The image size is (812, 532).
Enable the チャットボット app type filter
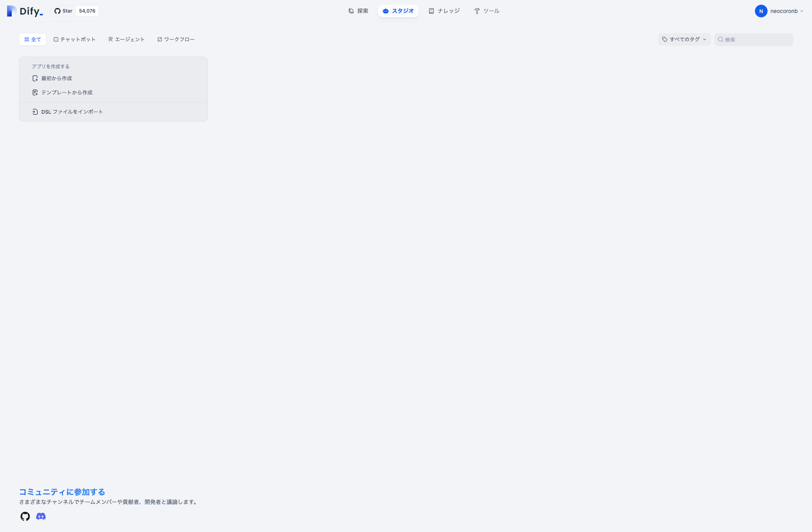point(74,39)
